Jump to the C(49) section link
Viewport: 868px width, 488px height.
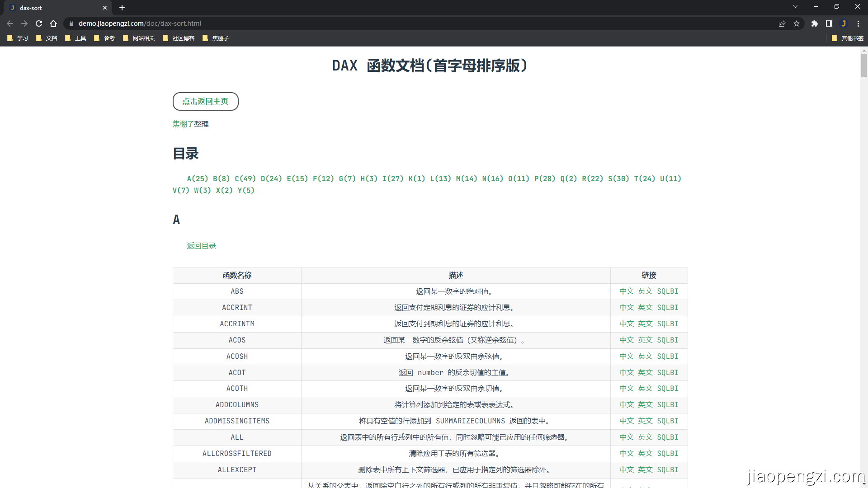pos(245,178)
